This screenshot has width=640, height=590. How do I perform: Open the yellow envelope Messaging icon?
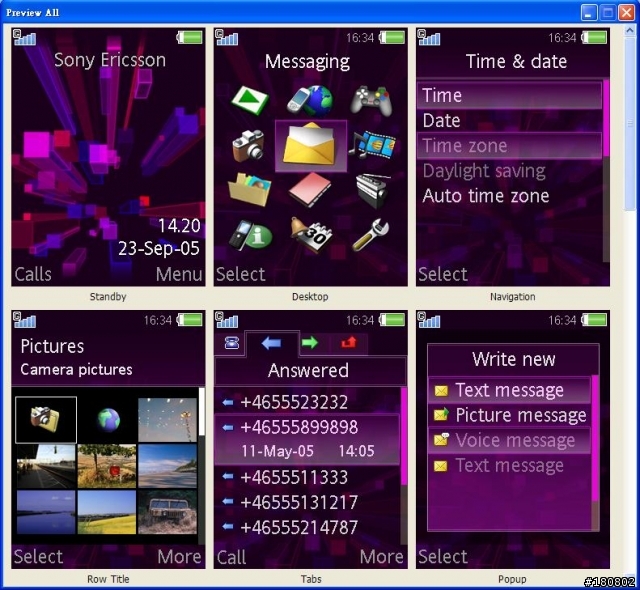click(x=310, y=145)
